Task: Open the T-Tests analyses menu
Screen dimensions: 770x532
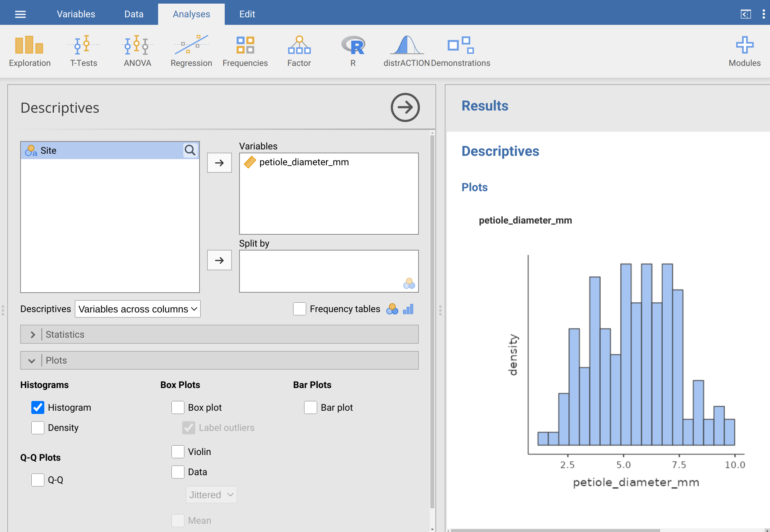Action: coord(84,51)
